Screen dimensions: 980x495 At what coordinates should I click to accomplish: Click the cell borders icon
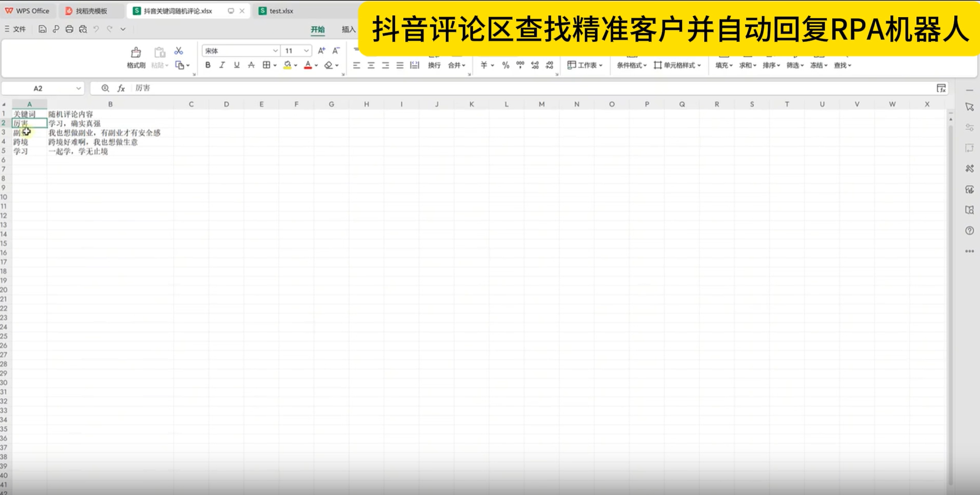click(267, 65)
